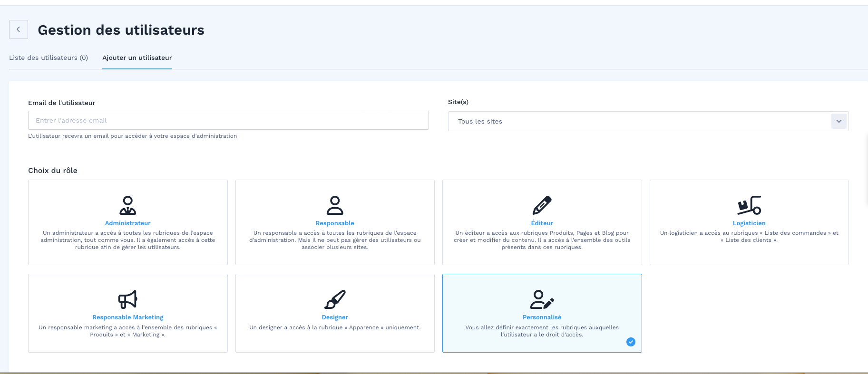868x374 pixels.
Task: Open the Site(s) dropdown arrow
Action: (x=839, y=121)
